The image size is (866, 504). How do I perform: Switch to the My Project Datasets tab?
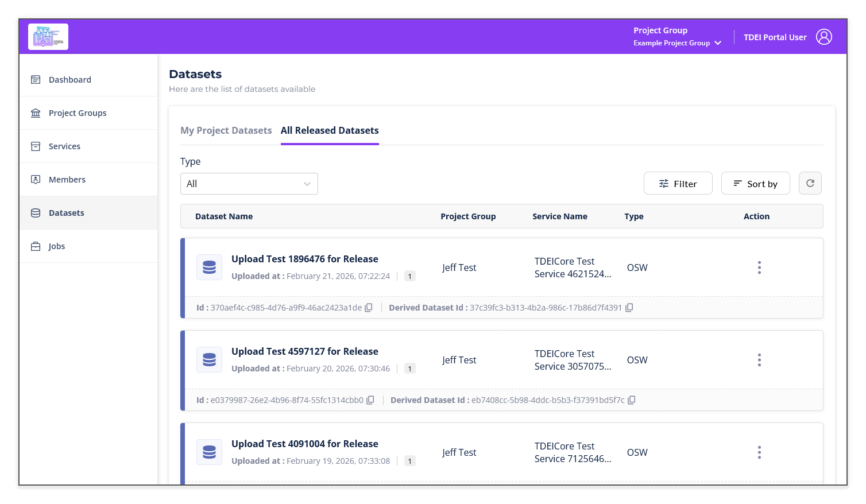click(226, 130)
